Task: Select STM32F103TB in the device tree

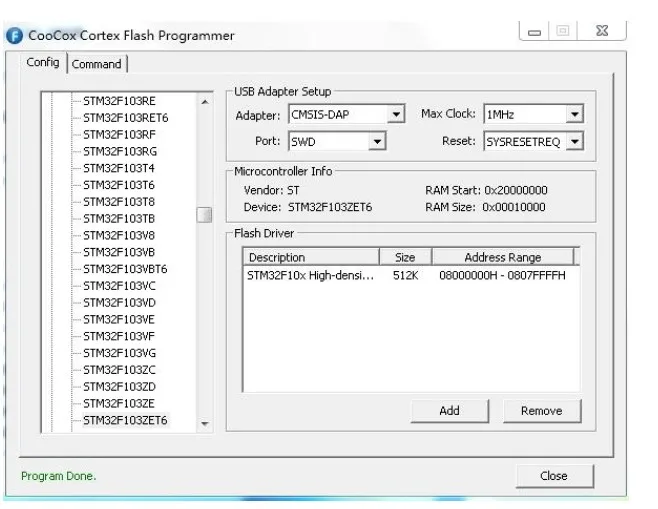Action: point(119,219)
